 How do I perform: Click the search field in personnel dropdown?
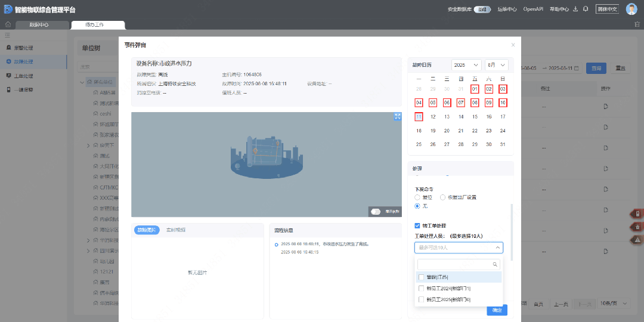point(454,264)
